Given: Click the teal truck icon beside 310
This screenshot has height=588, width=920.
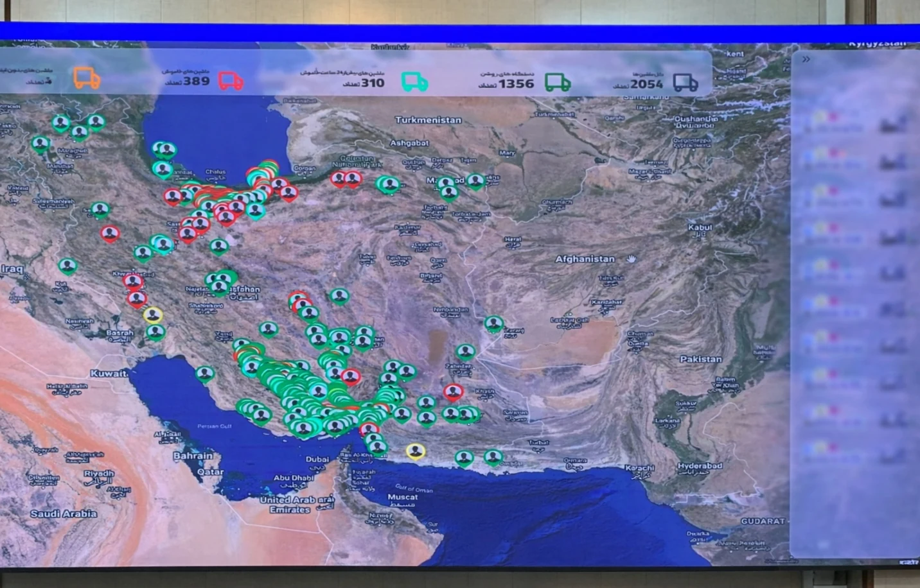Looking at the screenshot, I should click(414, 82).
